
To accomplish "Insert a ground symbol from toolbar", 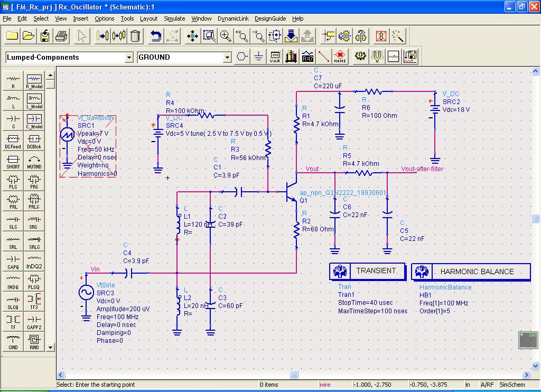I will (258, 56).
